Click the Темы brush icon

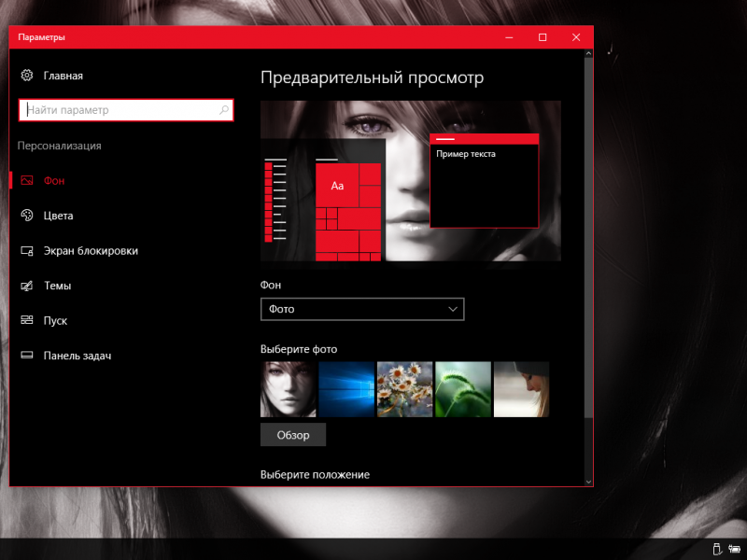click(27, 286)
